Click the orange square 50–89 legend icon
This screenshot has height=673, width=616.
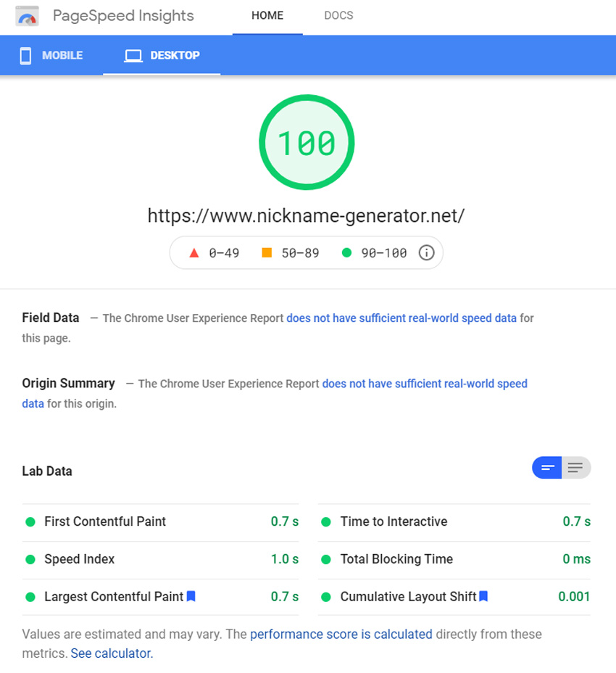pyautogui.click(x=267, y=252)
